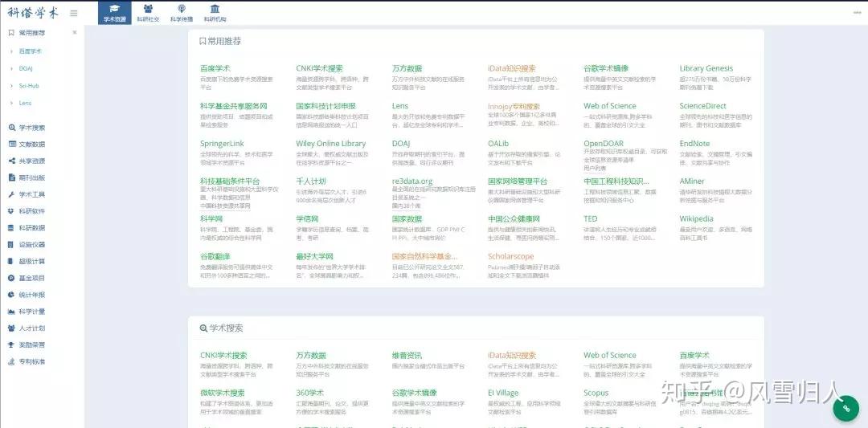Open 国家科技计划申报 link
This screenshot has height=428, width=868.
(x=326, y=106)
